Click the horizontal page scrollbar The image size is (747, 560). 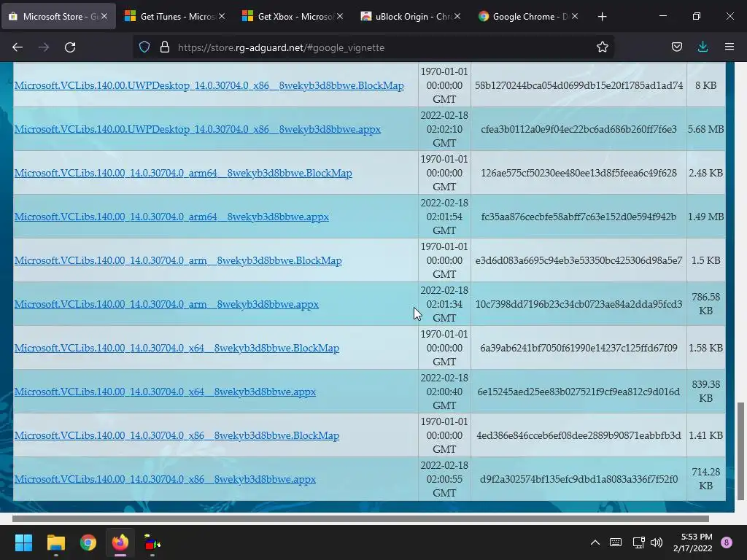tap(360, 518)
